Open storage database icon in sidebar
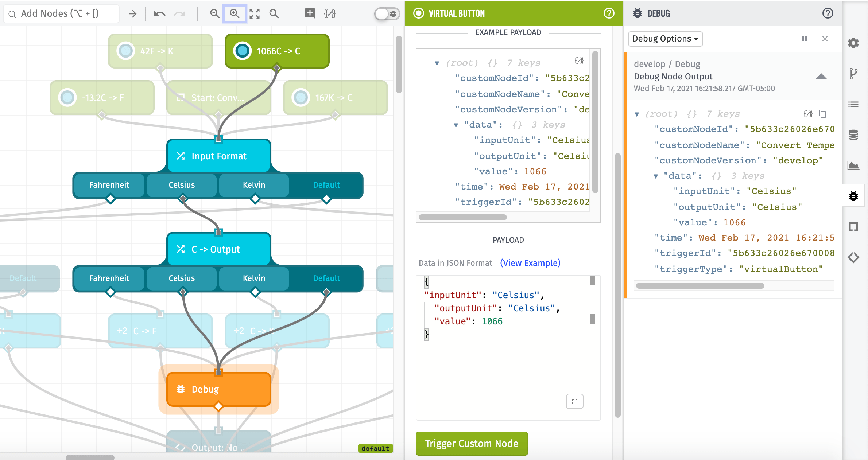The height and width of the screenshot is (460, 868). tap(853, 135)
